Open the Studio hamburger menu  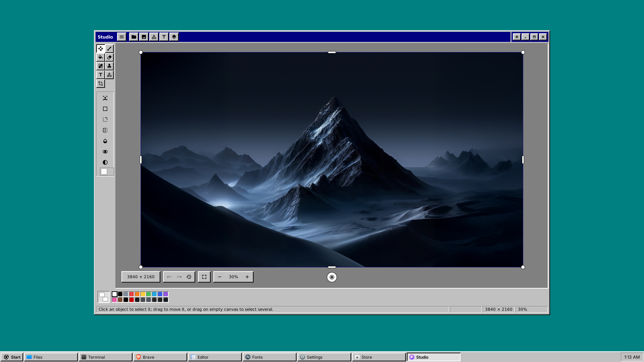pyautogui.click(x=122, y=37)
